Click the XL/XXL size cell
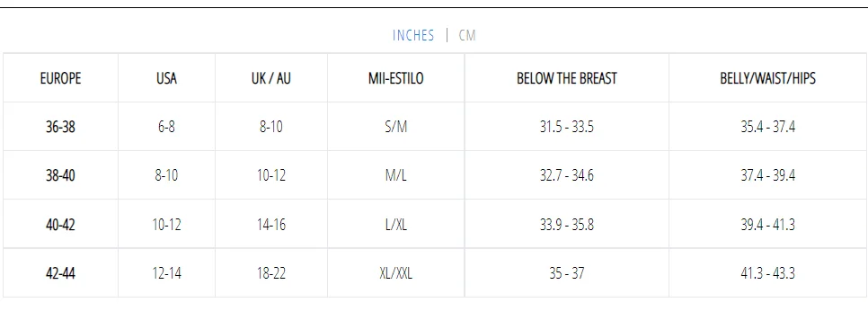This screenshot has width=868, height=329. click(x=395, y=273)
